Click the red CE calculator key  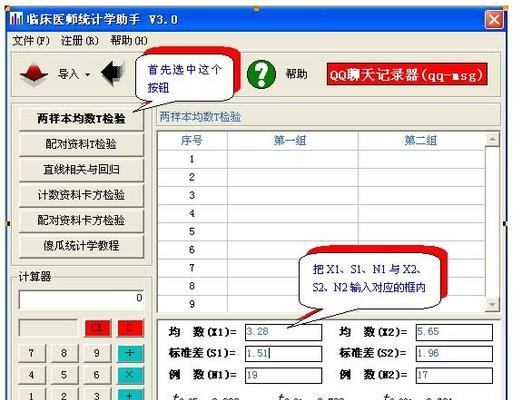[98, 328]
